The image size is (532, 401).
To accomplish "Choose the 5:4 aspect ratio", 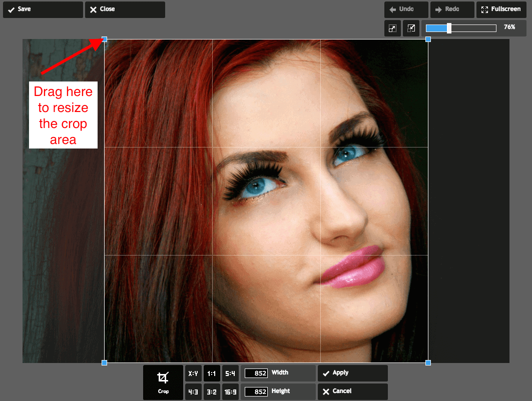I will click(230, 373).
